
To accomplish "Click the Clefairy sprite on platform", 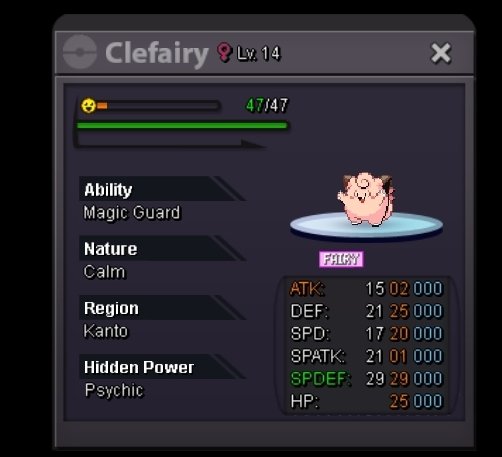I will coord(366,198).
